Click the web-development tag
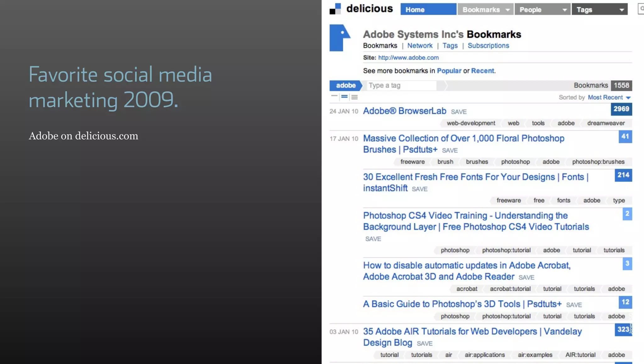 tap(471, 123)
